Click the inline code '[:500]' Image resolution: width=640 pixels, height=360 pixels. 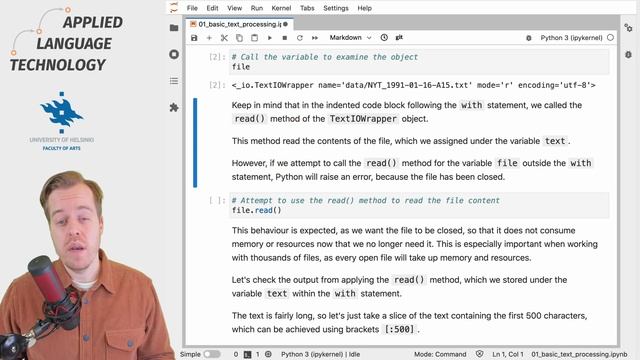[x=399, y=329]
